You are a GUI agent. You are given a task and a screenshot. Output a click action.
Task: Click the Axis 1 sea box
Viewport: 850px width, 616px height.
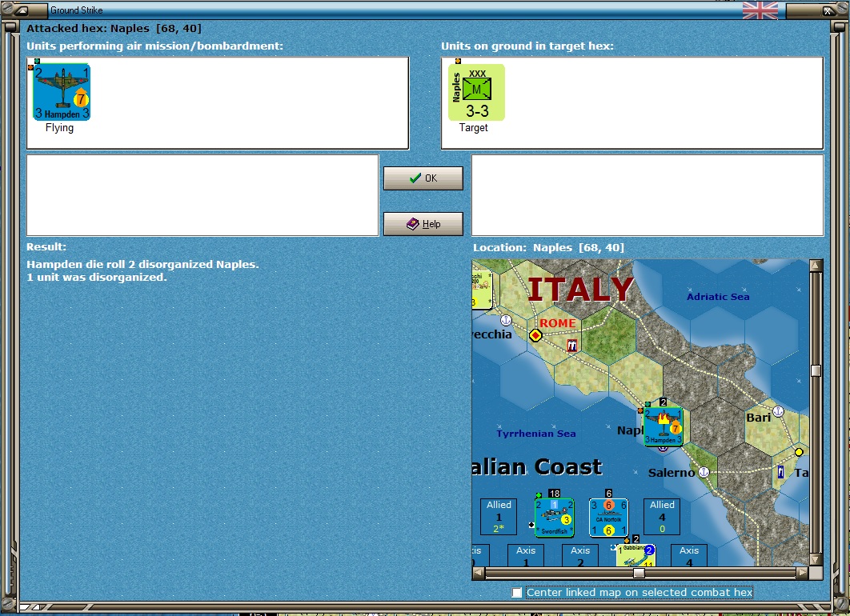[x=526, y=555]
